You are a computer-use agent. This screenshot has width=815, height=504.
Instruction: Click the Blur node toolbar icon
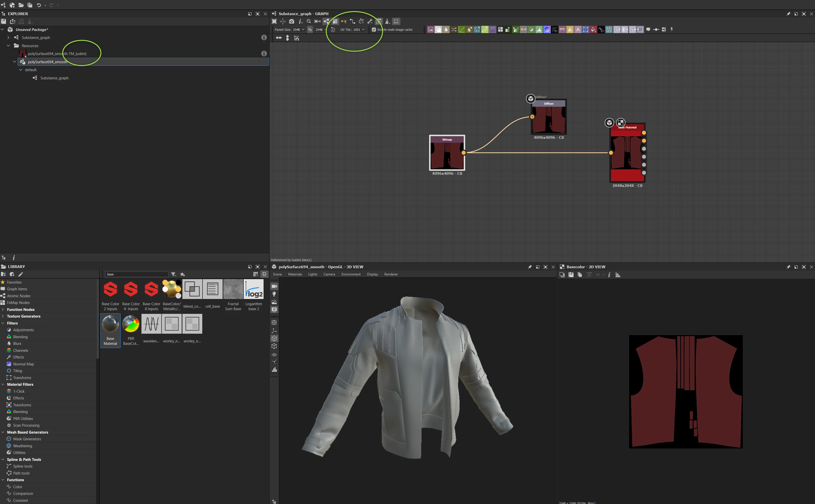coord(446,30)
